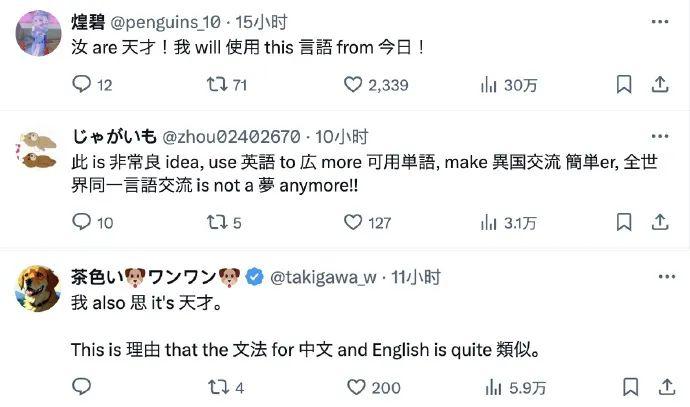Retweet the tweet with 71 retweets
690x407 pixels.
(217, 84)
